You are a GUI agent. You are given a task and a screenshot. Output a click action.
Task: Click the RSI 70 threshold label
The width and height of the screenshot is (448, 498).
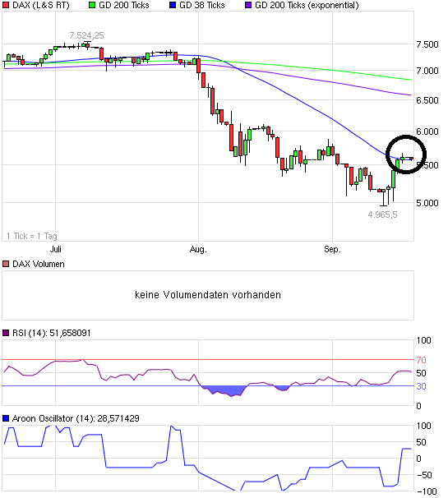[421, 360]
